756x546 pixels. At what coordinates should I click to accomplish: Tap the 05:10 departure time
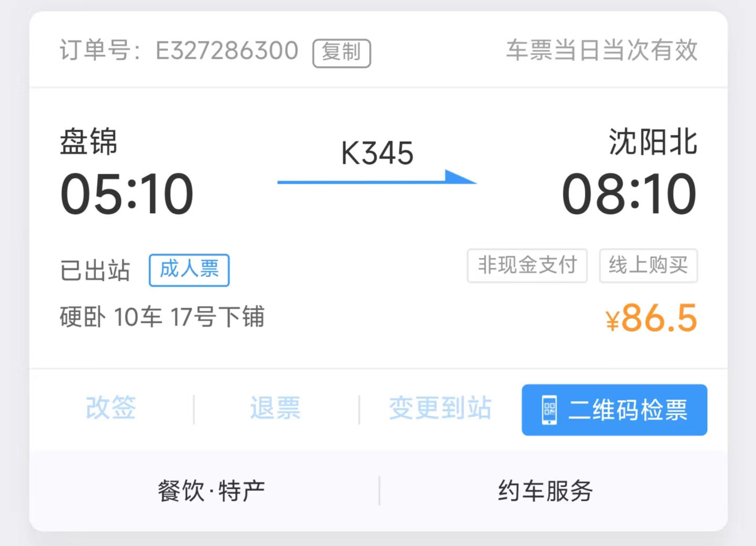[x=127, y=195]
